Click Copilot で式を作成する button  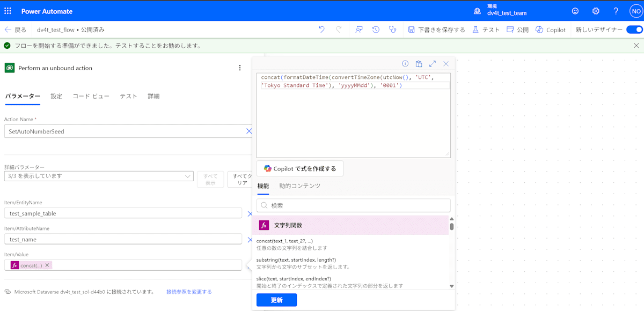pyautogui.click(x=300, y=168)
